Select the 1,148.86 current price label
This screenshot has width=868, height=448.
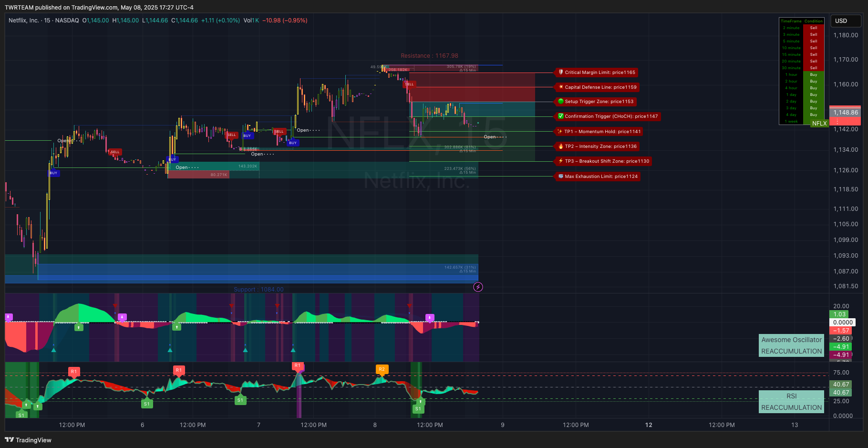tap(846, 113)
